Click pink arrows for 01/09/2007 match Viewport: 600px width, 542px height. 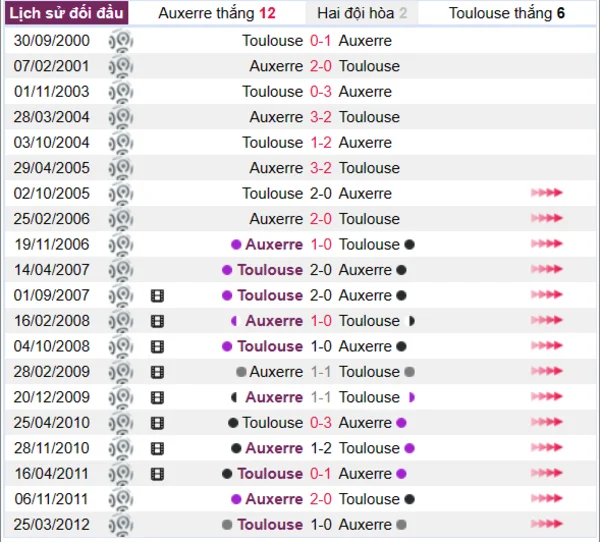coord(546,294)
